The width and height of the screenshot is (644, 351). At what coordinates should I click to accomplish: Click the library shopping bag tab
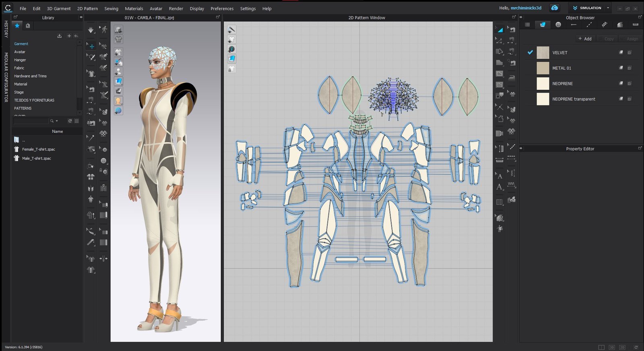point(28,26)
